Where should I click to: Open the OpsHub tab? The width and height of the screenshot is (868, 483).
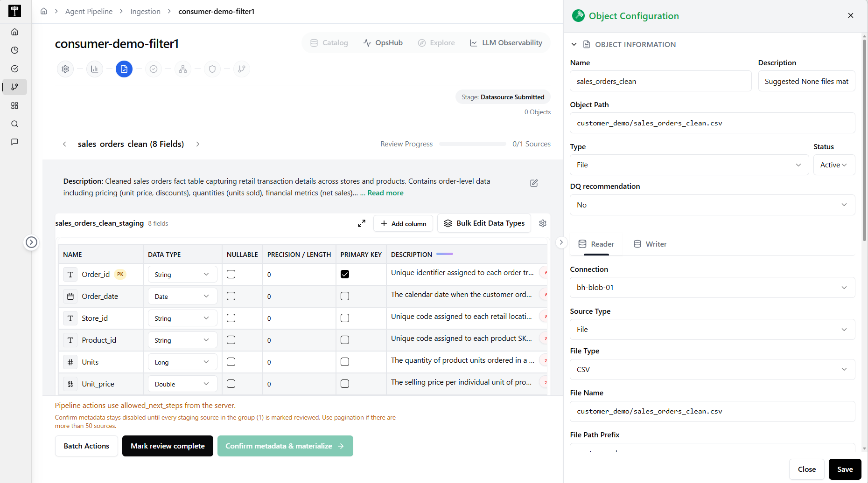(x=383, y=43)
